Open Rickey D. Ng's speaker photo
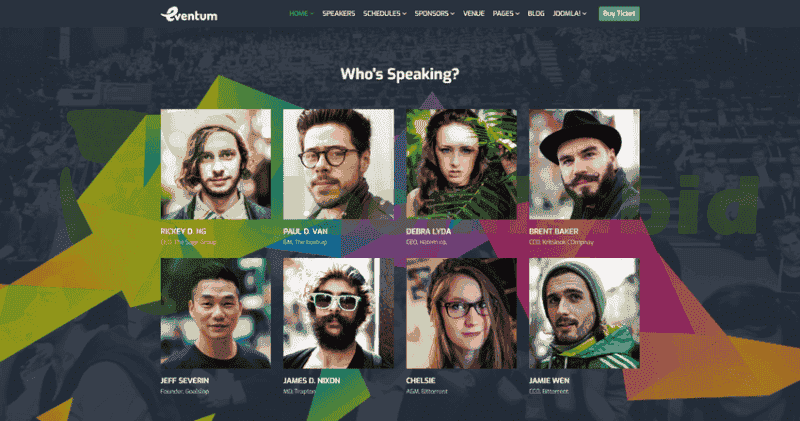This screenshot has height=421, width=800. click(216, 164)
